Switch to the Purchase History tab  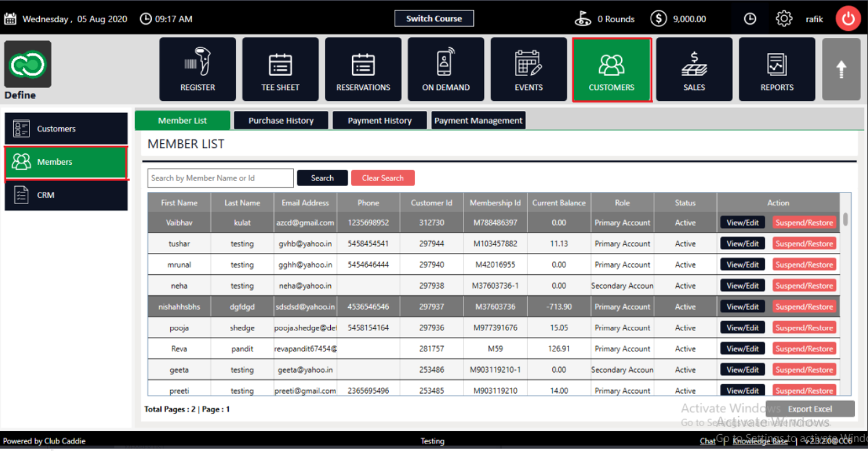pyautogui.click(x=281, y=120)
